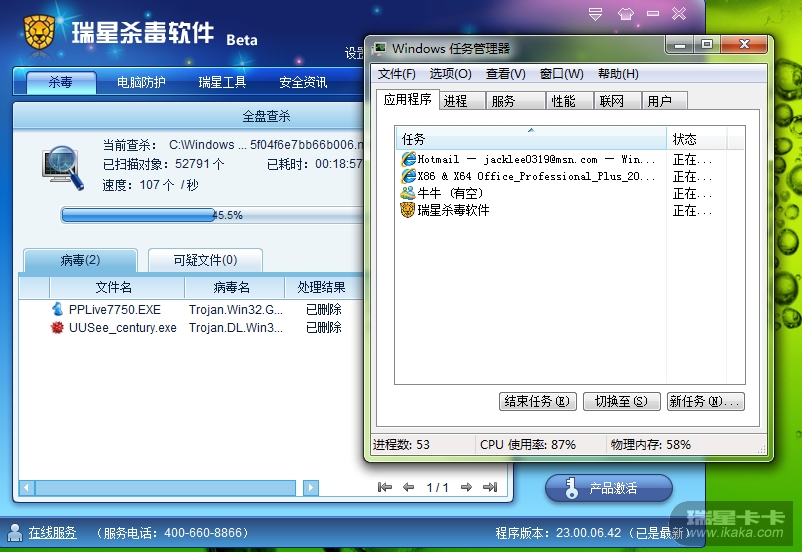Select the 可疑文件(0) results tab
The height and width of the screenshot is (552, 802).
(x=205, y=260)
